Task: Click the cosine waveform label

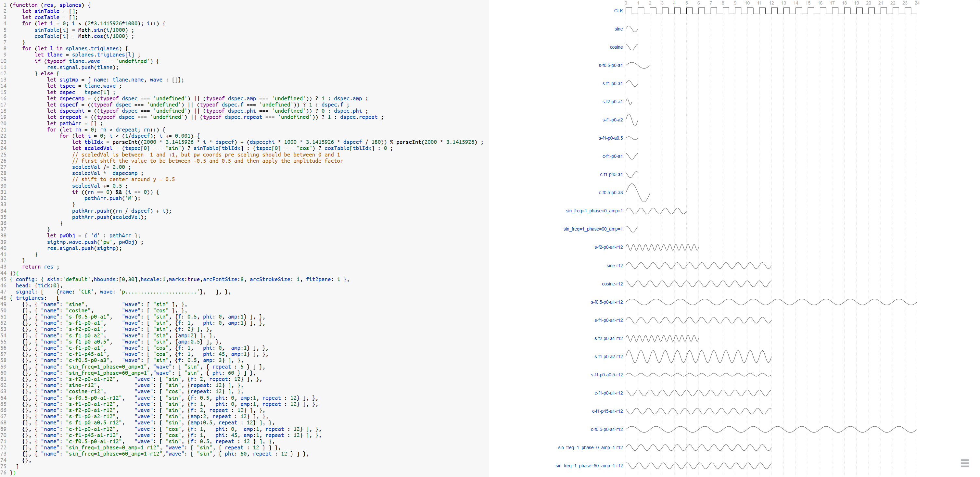Action: click(x=617, y=47)
